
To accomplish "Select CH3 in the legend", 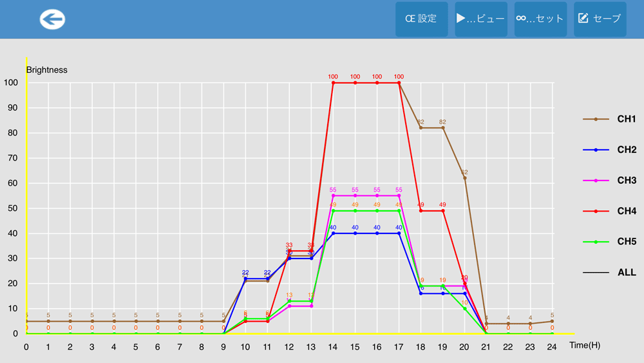I will 609,181.
